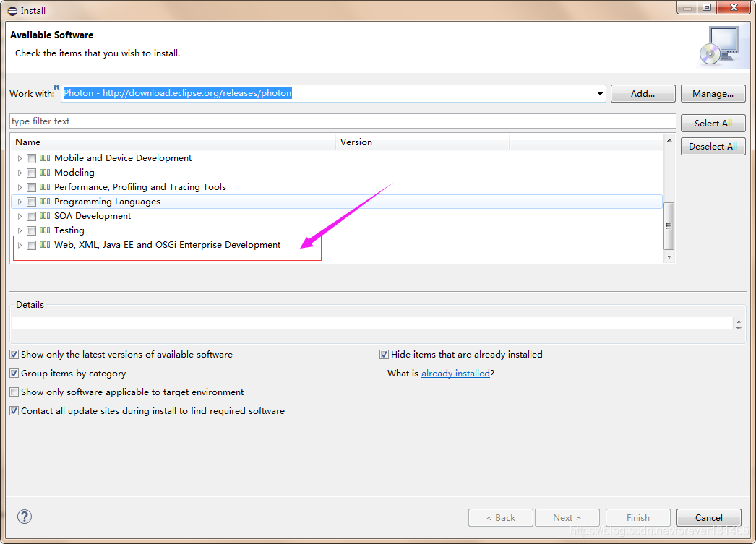Select the Modeling row text
The image size is (756, 544).
74,173
